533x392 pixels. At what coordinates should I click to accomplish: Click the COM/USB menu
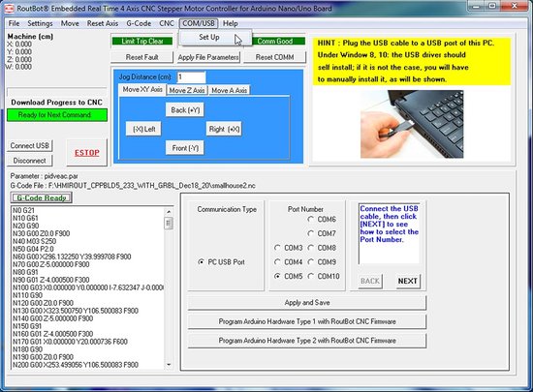tap(199, 23)
